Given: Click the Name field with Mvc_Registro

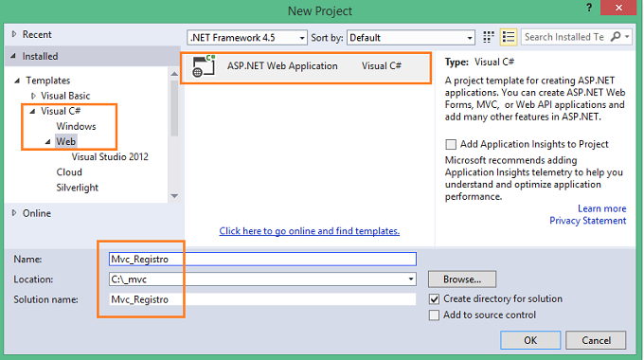Looking at the screenshot, I should pos(262,259).
